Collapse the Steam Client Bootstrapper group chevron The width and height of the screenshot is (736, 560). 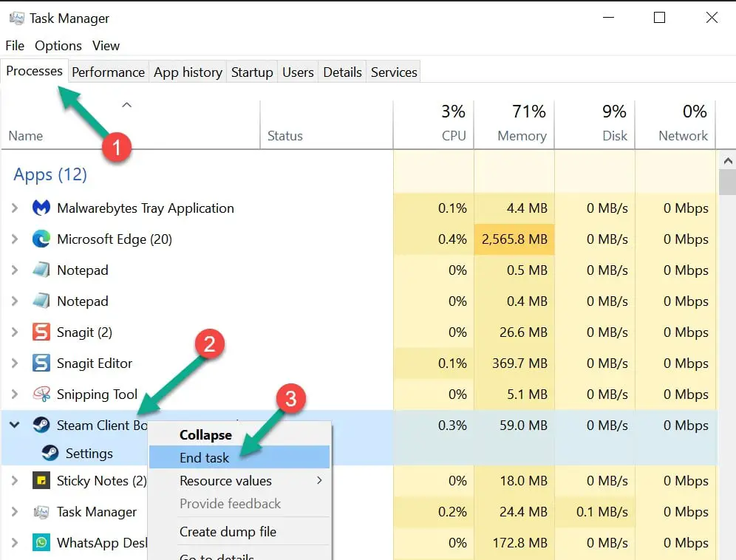(15, 425)
